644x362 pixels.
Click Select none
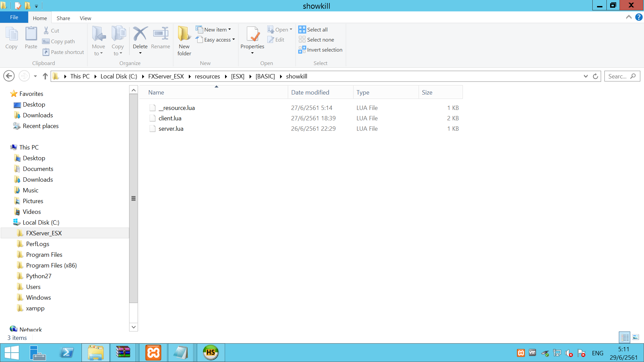pos(316,40)
